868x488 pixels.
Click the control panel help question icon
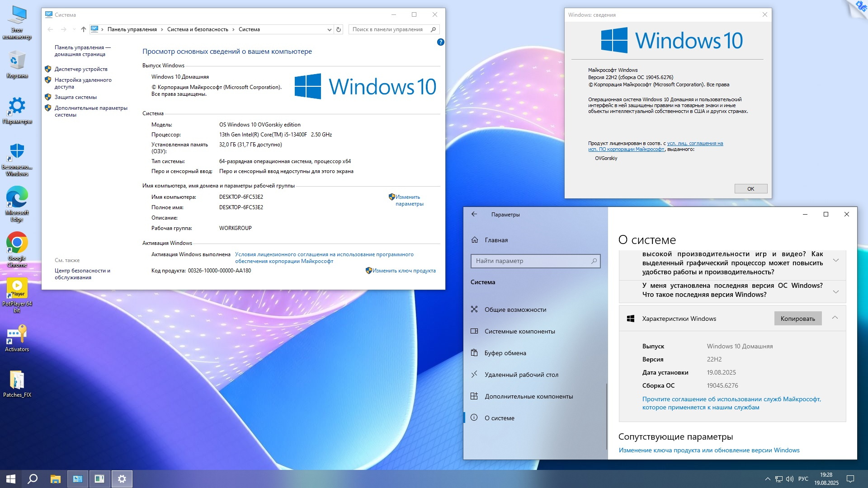coord(440,42)
